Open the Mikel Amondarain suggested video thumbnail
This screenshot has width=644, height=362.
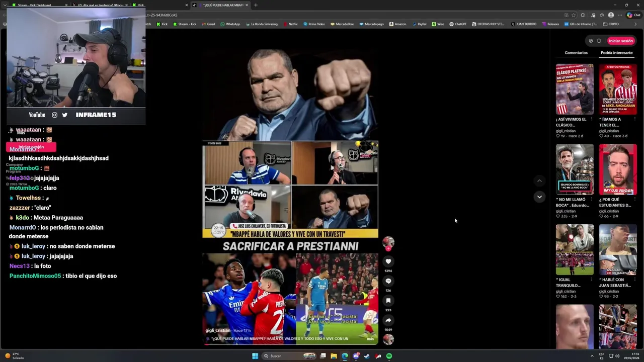point(618,89)
